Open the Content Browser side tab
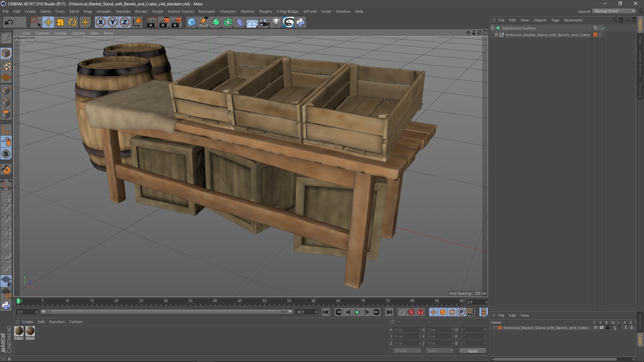Image resolution: width=644 pixels, height=362 pixels. coord(640,63)
